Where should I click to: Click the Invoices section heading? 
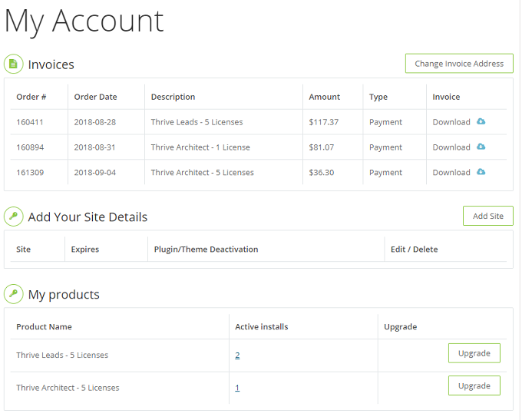tap(51, 64)
